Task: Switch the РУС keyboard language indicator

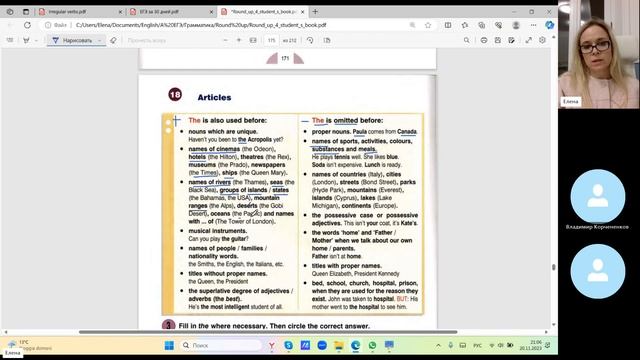Action: tap(477, 345)
